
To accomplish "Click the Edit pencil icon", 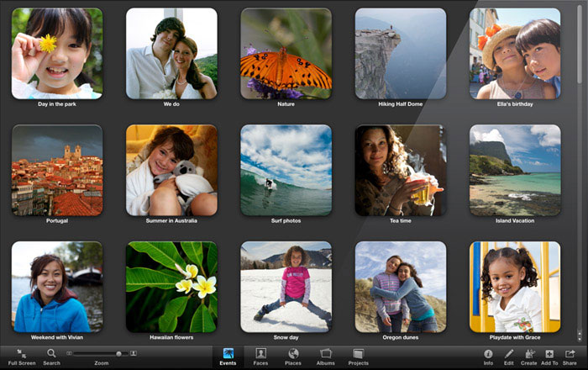I will 509,354.
